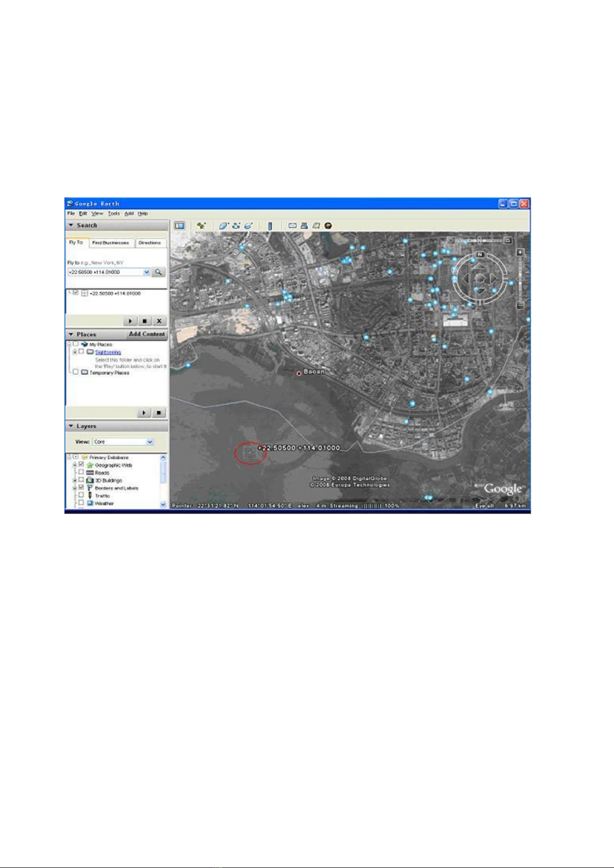This screenshot has width=614, height=868.
Task: Click the Add Image Overlay toolbar icon
Action: point(248,226)
